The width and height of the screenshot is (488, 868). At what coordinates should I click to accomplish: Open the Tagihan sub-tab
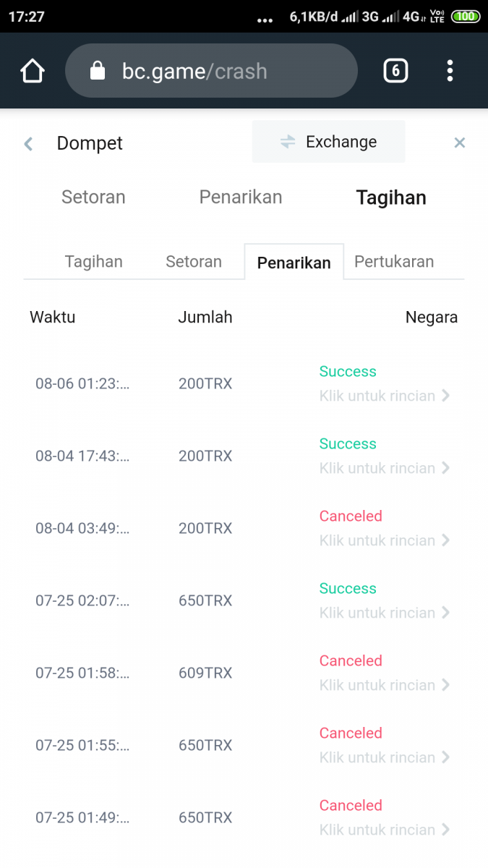[x=93, y=262]
